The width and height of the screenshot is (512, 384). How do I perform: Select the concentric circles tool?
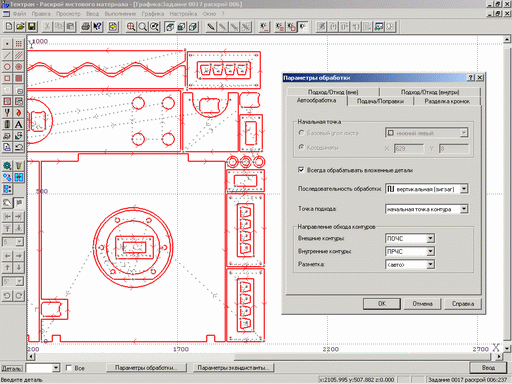(19, 67)
